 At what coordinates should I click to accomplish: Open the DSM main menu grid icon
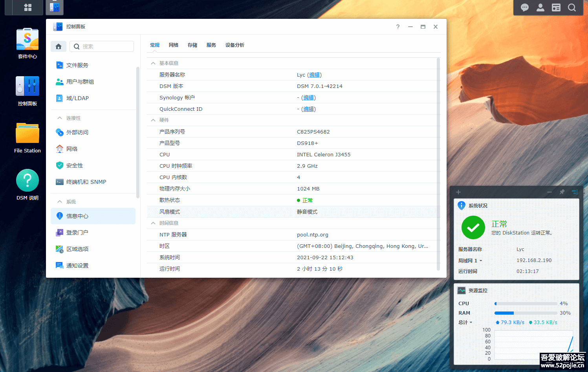(27, 7)
